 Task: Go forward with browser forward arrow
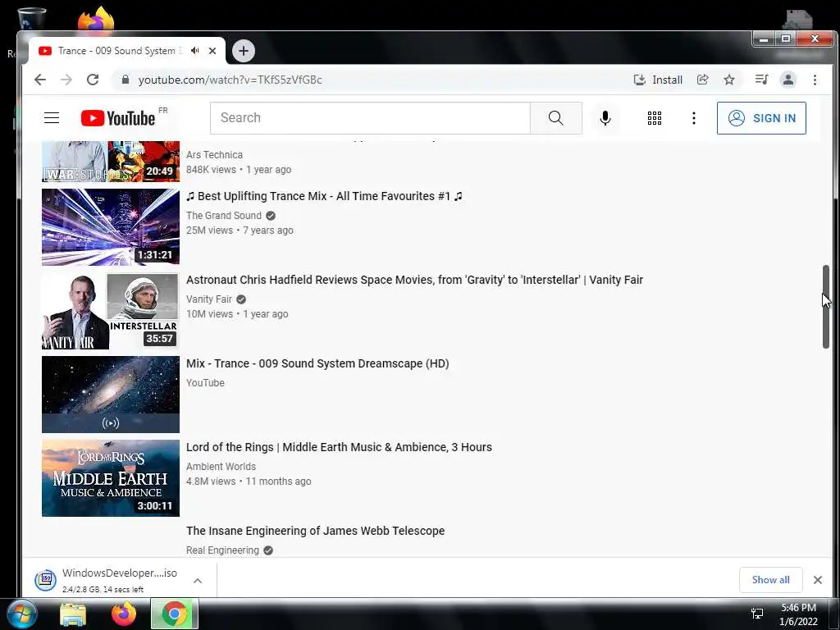66,80
